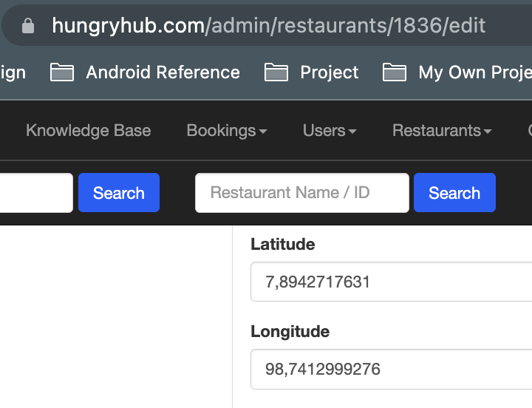Screen dimensions: 532x408
Task: Open the Knowledge Base menu item
Action: 88,131
